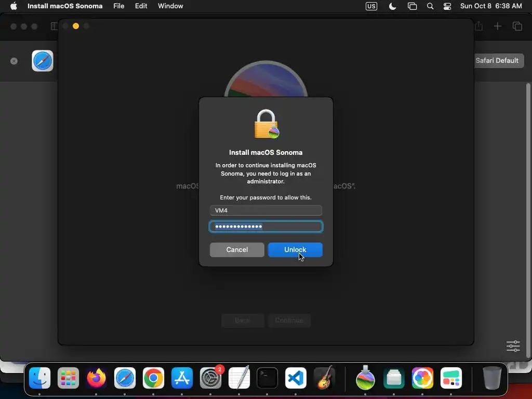Click the dimmed Continue button in installer
The image size is (532, 399).
[289, 320]
